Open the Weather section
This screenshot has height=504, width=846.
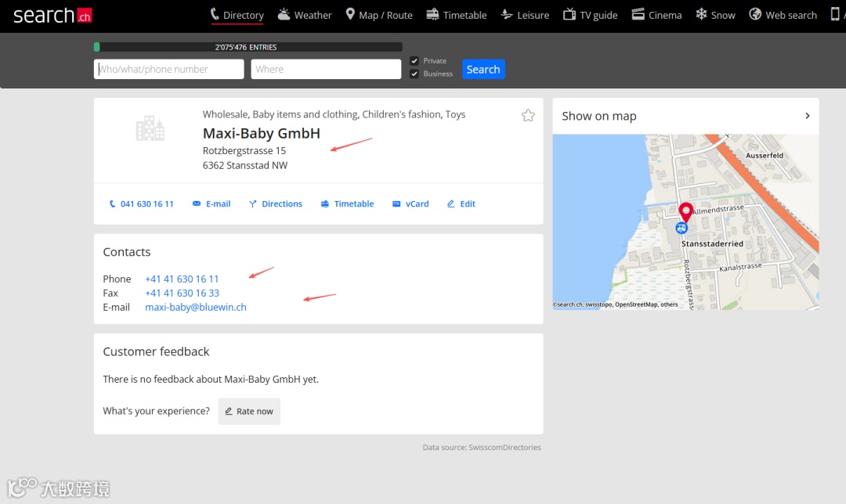click(x=304, y=15)
